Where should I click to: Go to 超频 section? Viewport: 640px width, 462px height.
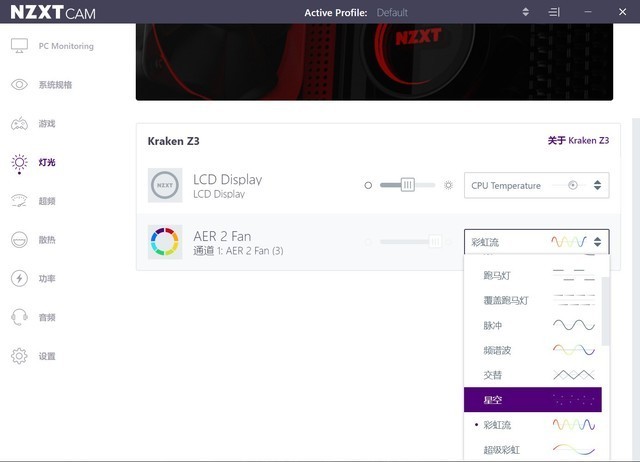click(x=47, y=201)
